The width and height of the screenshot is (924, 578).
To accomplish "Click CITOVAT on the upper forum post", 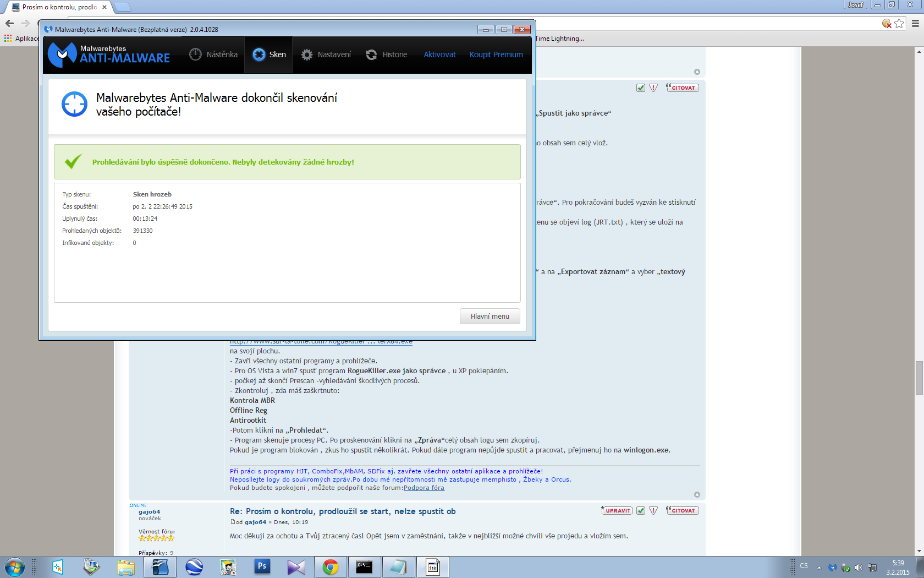I will coord(682,88).
